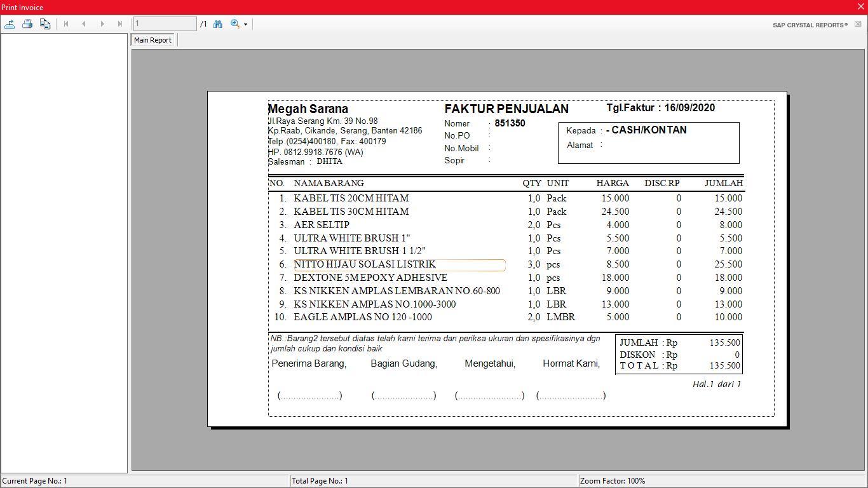Click the Print Report icon
Image resolution: width=868 pixels, height=488 pixels.
pyautogui.click(x=27, y=24)
